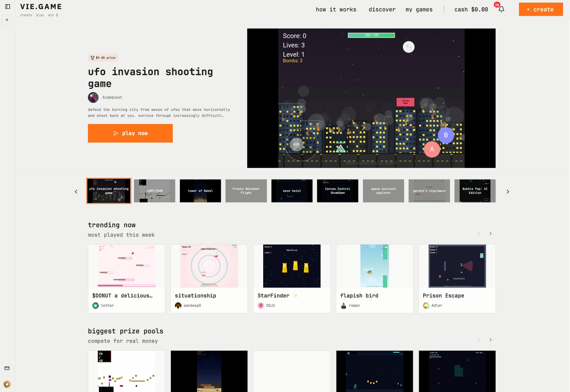Click the green health bar in game
This screenshot has width=570, height=392.
(371, 35)
